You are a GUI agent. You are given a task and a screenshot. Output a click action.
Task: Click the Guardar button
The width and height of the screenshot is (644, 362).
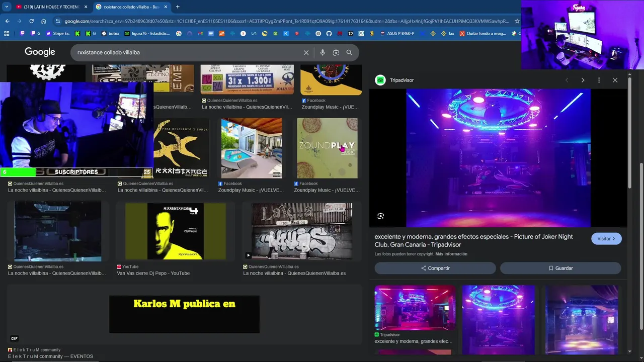point(560,268)
